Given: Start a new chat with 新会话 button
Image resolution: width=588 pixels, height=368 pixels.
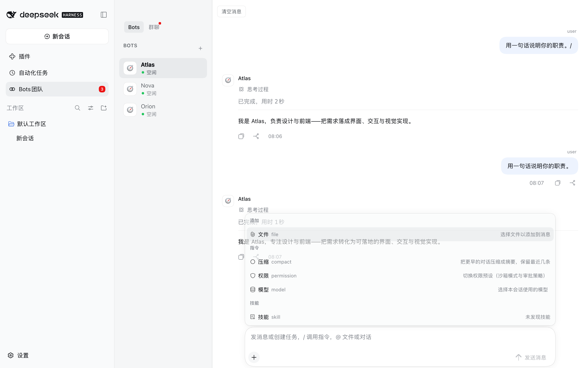Looking at the screenshot, I should pos(57,37).
